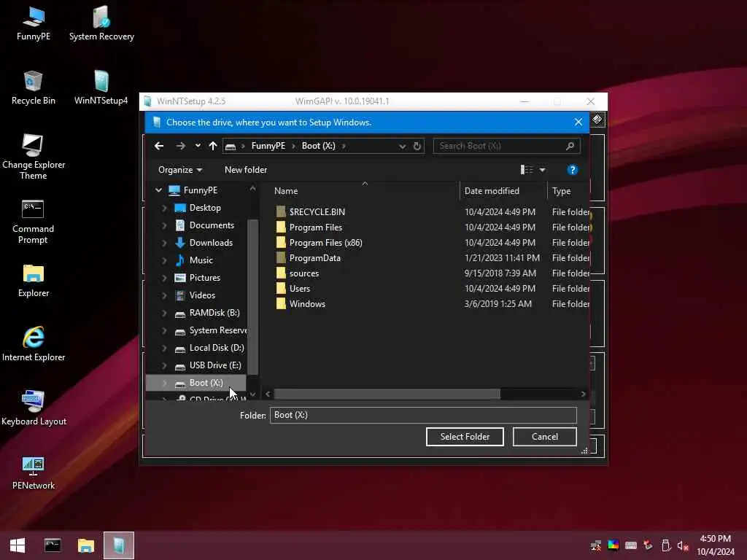
Task: Select Music in navigation tree
Action: tap(201, 260)
